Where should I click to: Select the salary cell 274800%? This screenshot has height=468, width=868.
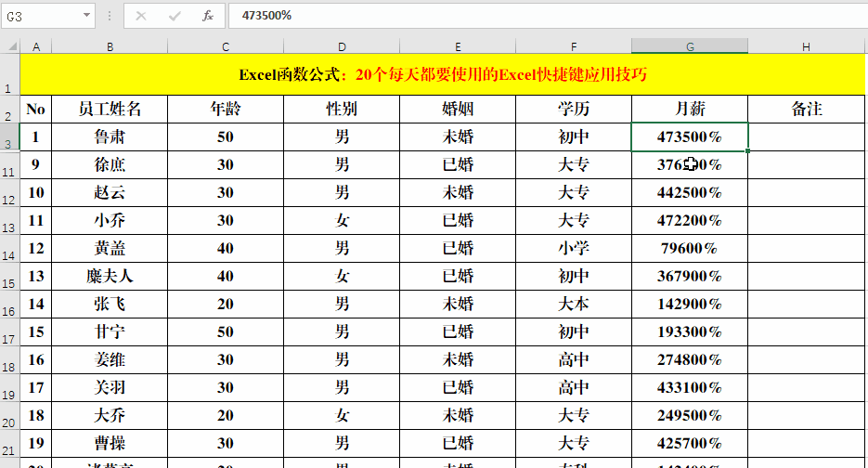[x=690, y=359]
